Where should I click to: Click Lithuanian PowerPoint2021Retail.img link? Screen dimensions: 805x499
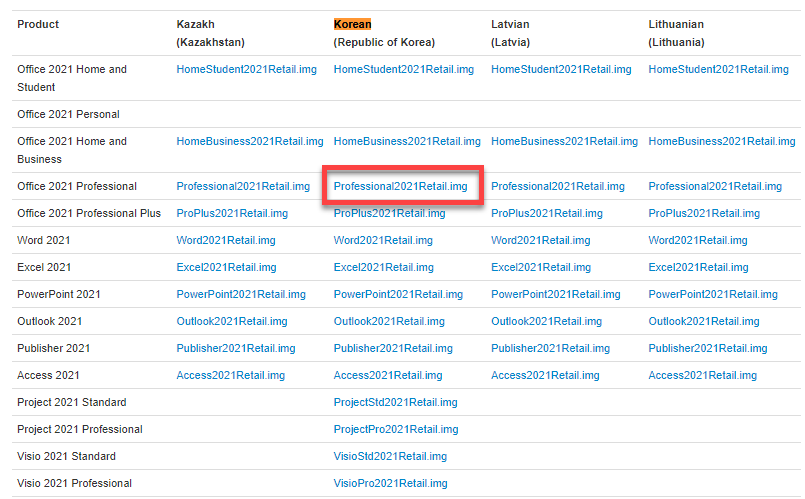coord(713,294)
